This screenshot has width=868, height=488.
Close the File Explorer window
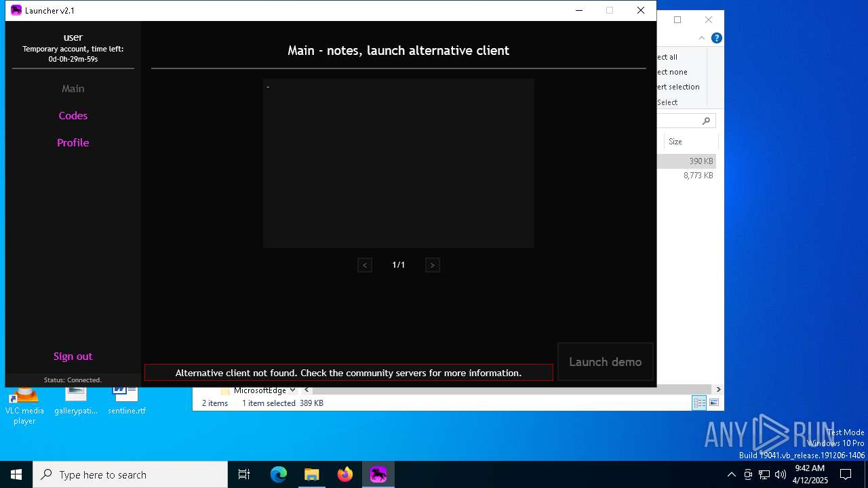coord(708,20)
